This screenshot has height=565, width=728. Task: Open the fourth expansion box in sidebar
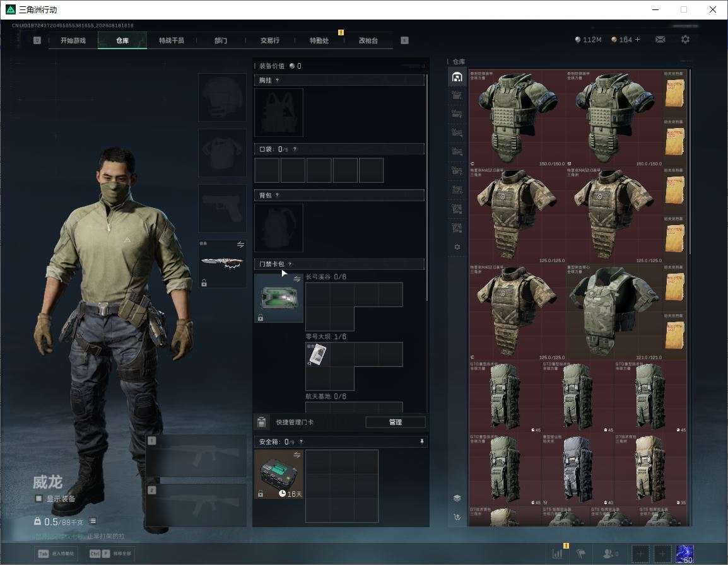point(457,152)
